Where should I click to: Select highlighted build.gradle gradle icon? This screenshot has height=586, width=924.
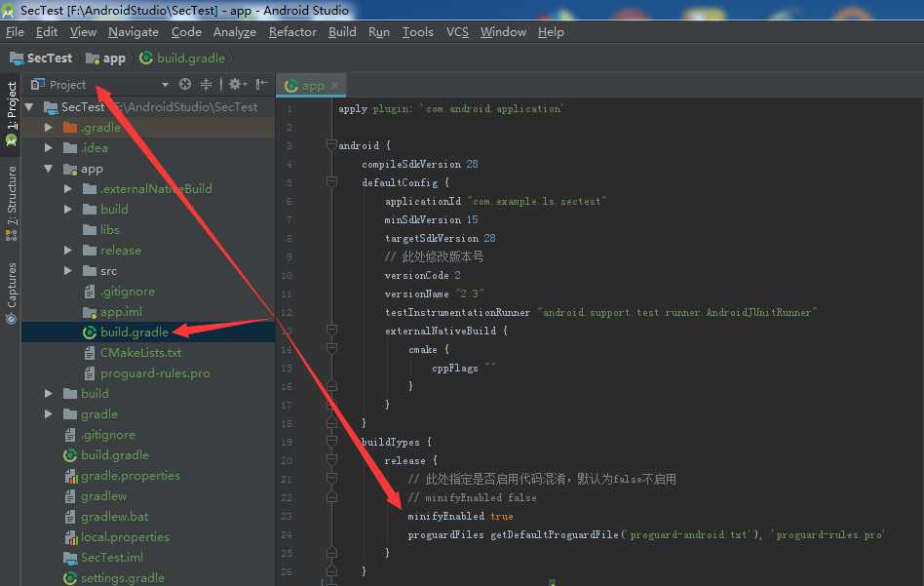(90, 332)
